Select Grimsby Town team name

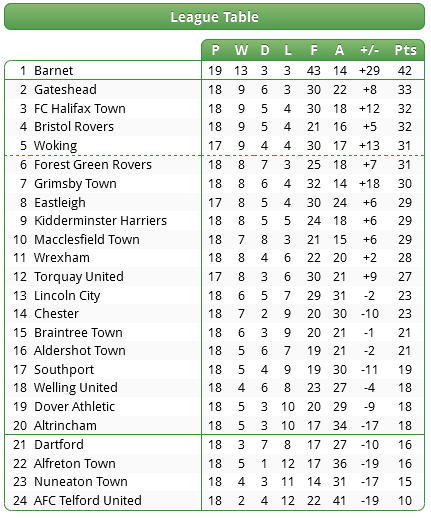click(x=75, y=184)
